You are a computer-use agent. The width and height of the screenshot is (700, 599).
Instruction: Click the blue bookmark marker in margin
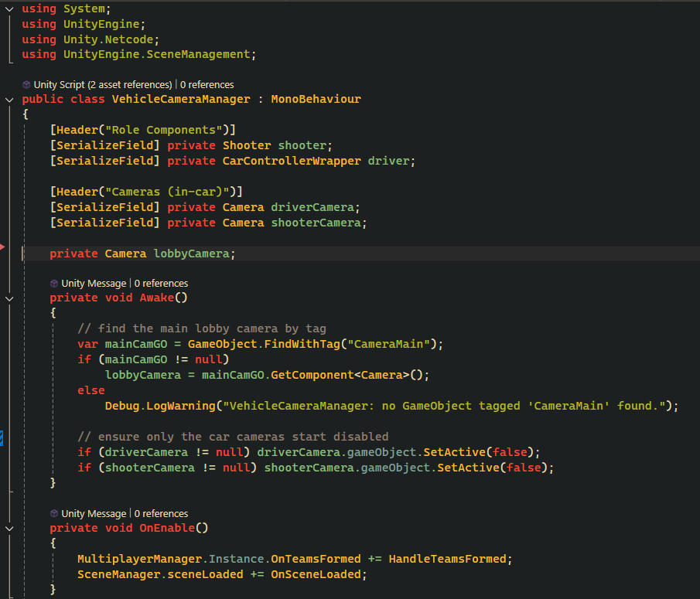(x=2, y=438)
